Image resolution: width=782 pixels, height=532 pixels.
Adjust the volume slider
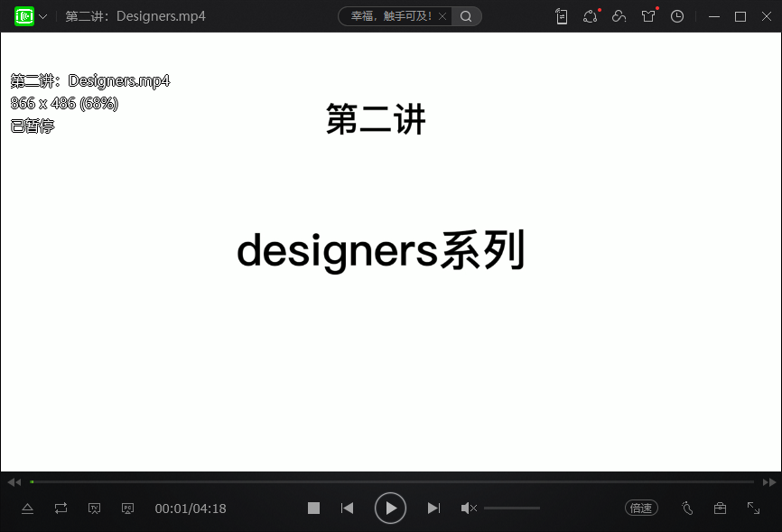[512, 508]
